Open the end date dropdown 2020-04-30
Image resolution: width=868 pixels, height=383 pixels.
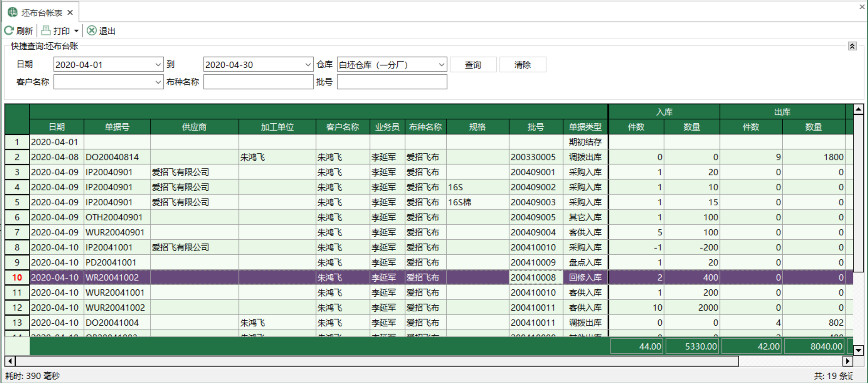tap(308, 65)
